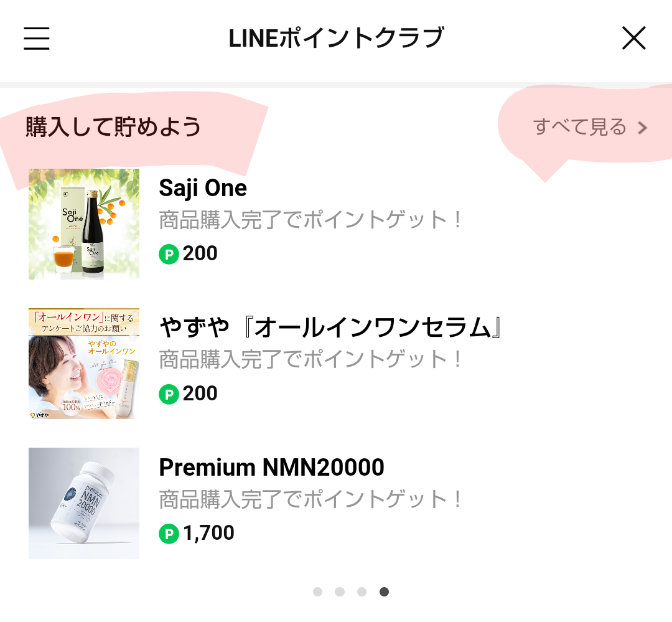Tap the green P icon beside Saji One's 200 points

[169, 254]
